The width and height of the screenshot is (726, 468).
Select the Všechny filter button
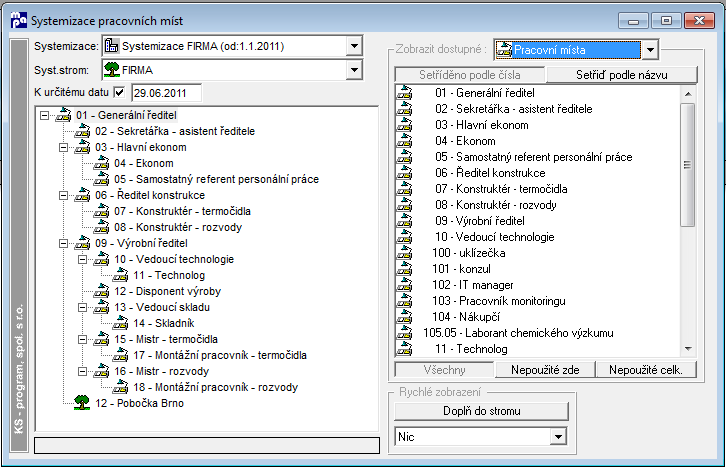444,370
